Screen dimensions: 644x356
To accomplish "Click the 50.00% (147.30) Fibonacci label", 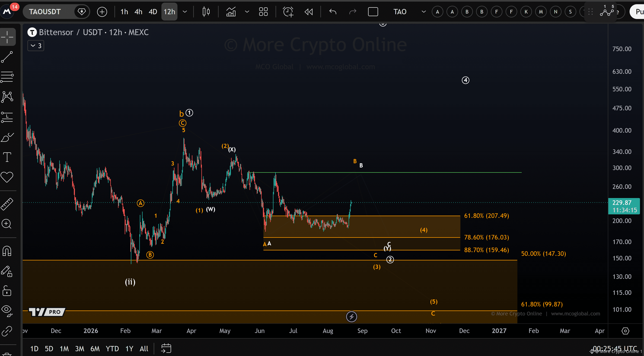I will click(x=544, y=254).
